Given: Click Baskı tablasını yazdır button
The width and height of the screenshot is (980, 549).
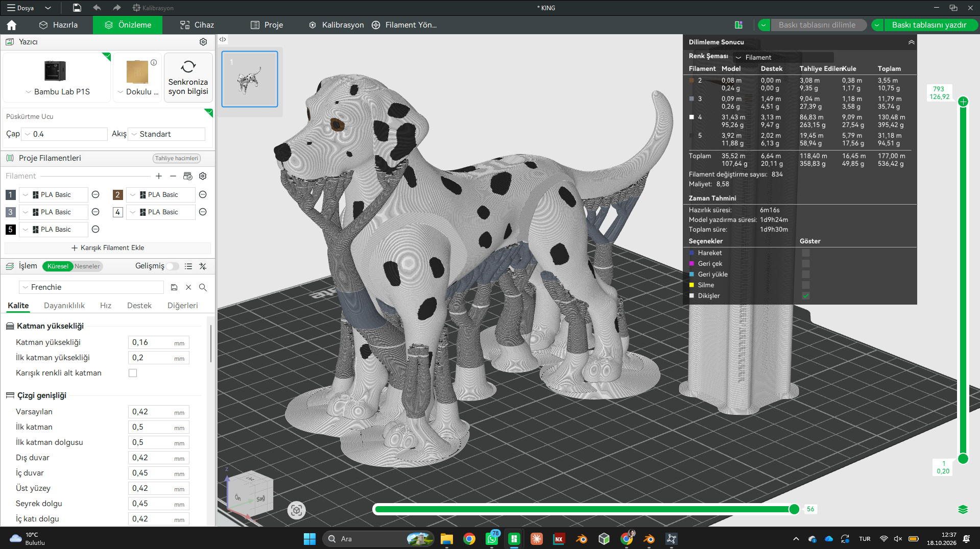Looking at the screenshot, I should click(x=929, y=25).
